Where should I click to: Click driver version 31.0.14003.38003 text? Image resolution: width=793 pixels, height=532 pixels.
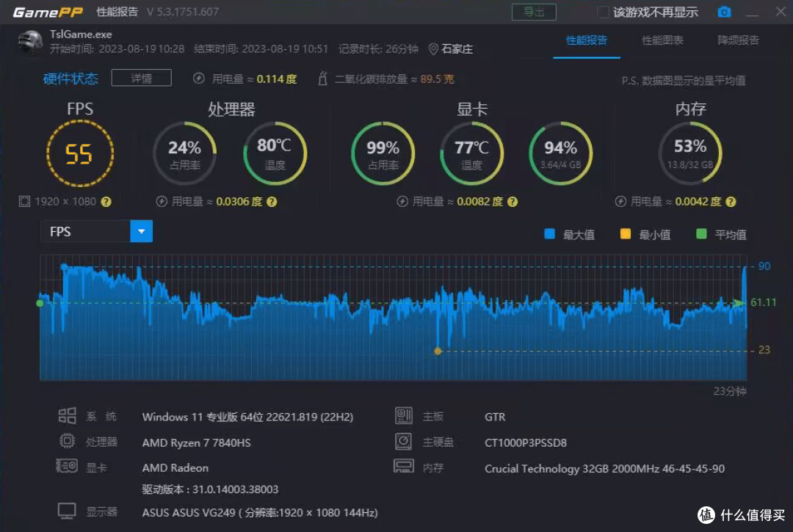tap(210, 489)
